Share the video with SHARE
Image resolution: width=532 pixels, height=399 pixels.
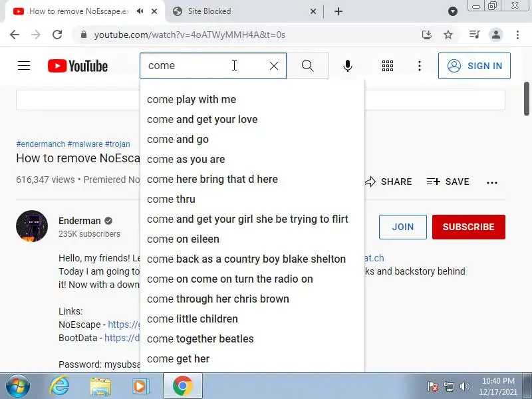point(389,182)
